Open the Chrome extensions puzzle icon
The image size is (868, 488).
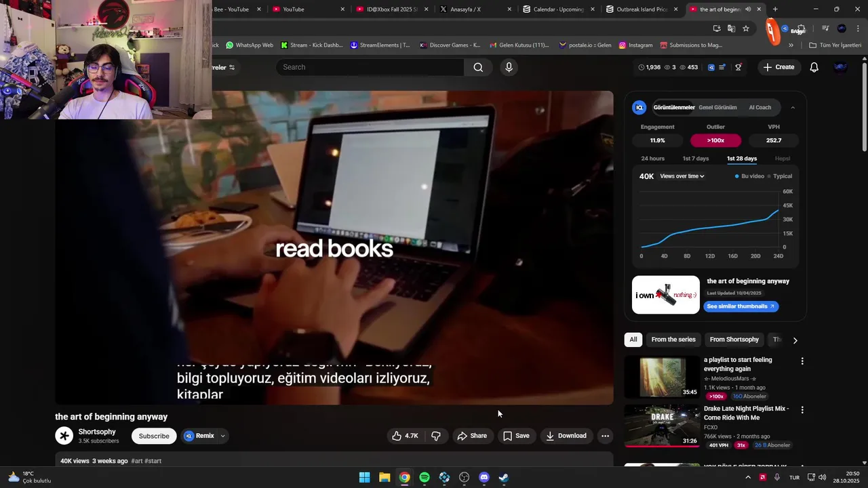point(801,29)
